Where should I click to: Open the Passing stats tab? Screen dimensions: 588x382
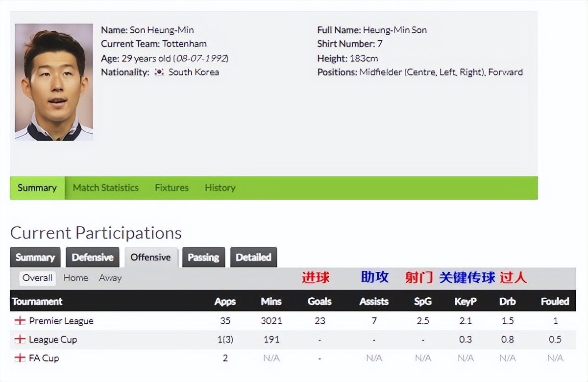coord(203,257)
